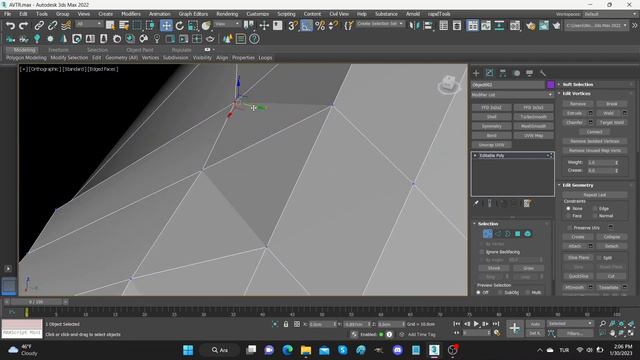
Task: Select SubObj preview selection radio
Action: tap(500, 292)
